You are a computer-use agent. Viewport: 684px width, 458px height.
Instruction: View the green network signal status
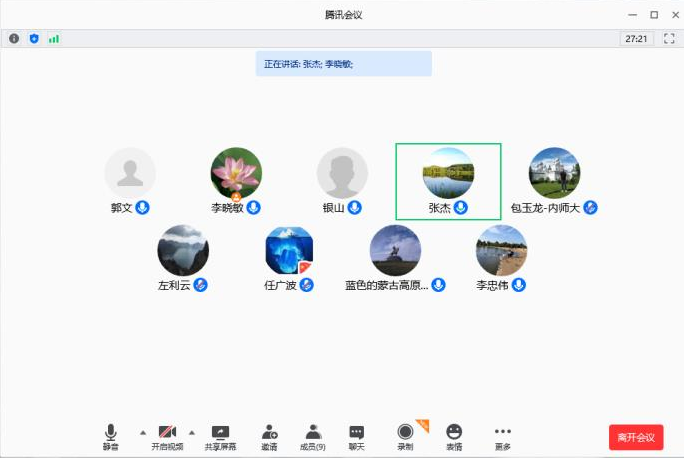click(x=54, y=38)
